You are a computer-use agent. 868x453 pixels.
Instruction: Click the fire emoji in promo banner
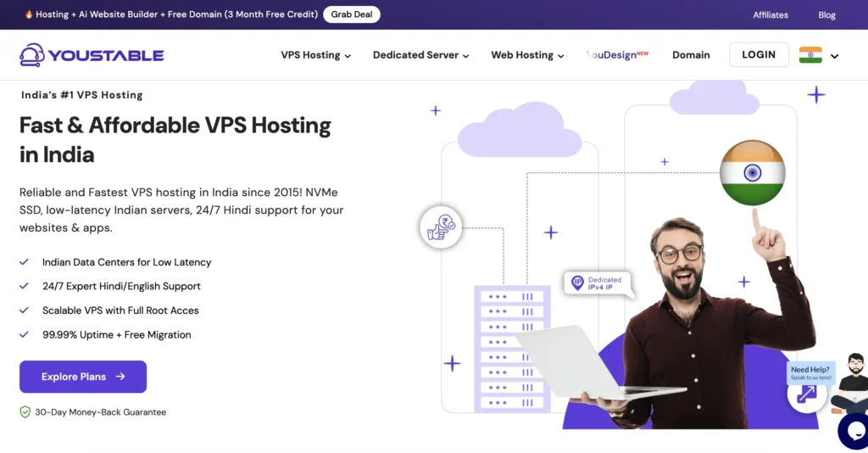29,14
